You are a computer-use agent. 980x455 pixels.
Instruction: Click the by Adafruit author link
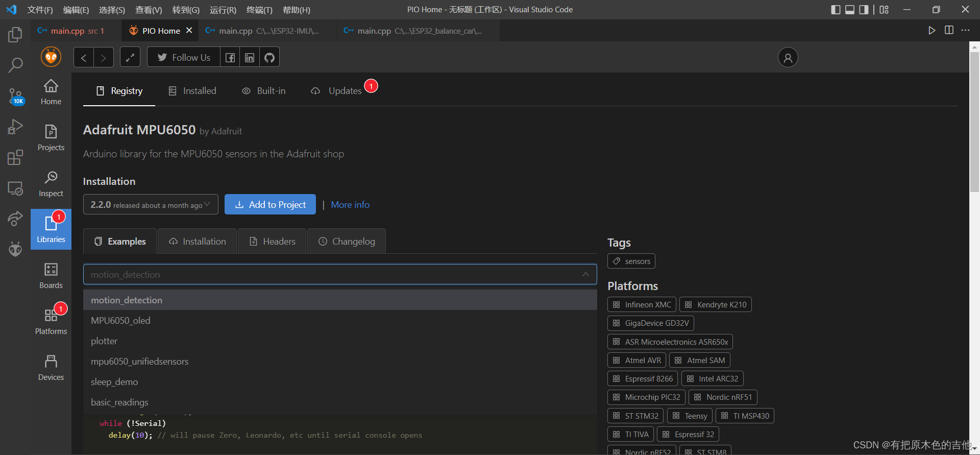[220, 131]
